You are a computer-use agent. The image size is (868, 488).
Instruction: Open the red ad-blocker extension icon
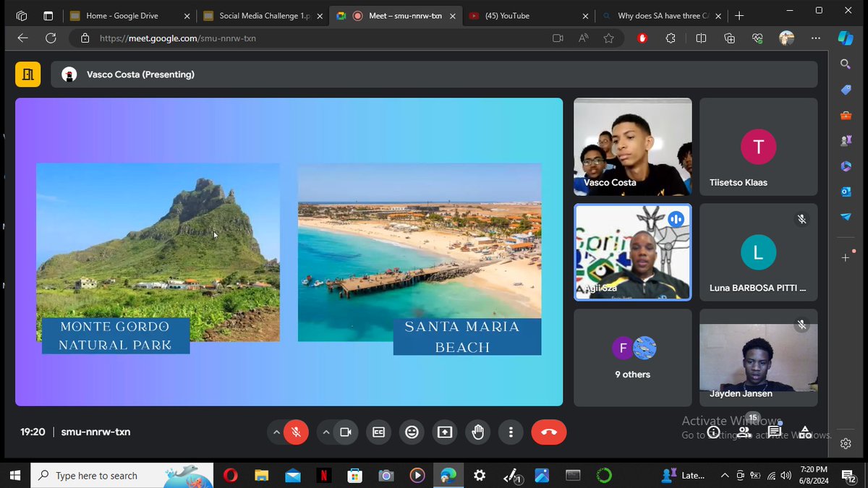coord(642,38)
